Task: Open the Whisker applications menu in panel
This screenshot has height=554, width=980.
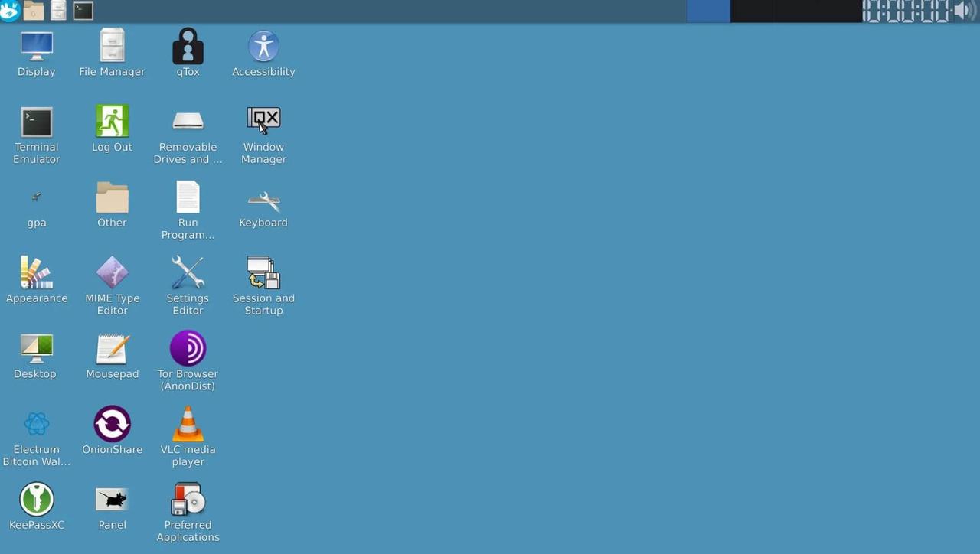Action: pyautogui.click(x=9, y=11)
